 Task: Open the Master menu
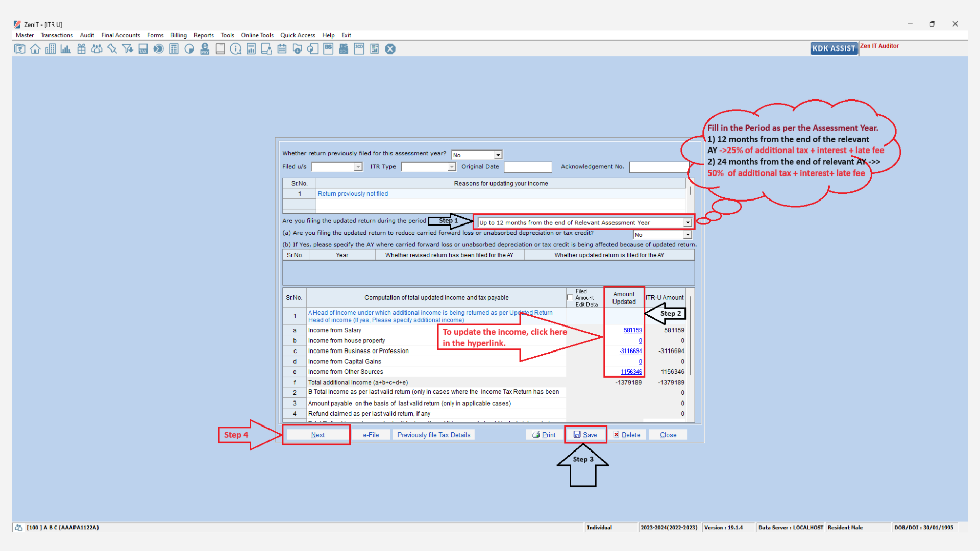pyautogui.click(x=24, y=35)
